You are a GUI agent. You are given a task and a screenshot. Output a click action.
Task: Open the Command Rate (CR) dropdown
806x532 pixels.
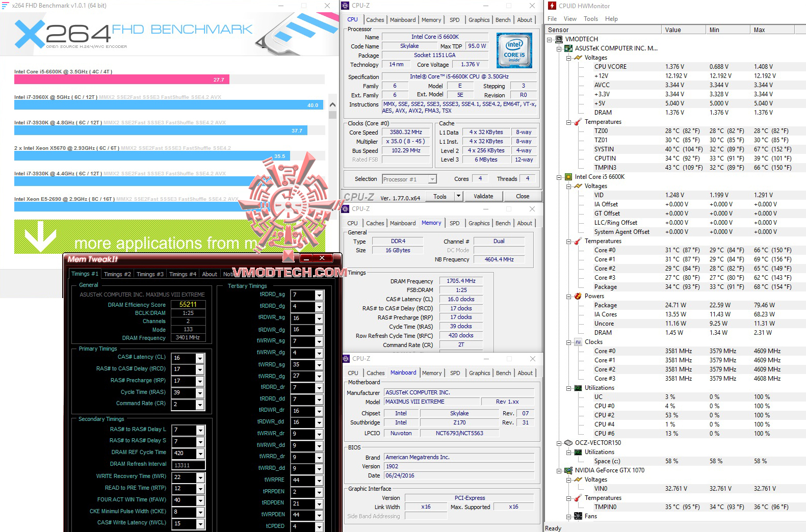click(x=200, y=404)
